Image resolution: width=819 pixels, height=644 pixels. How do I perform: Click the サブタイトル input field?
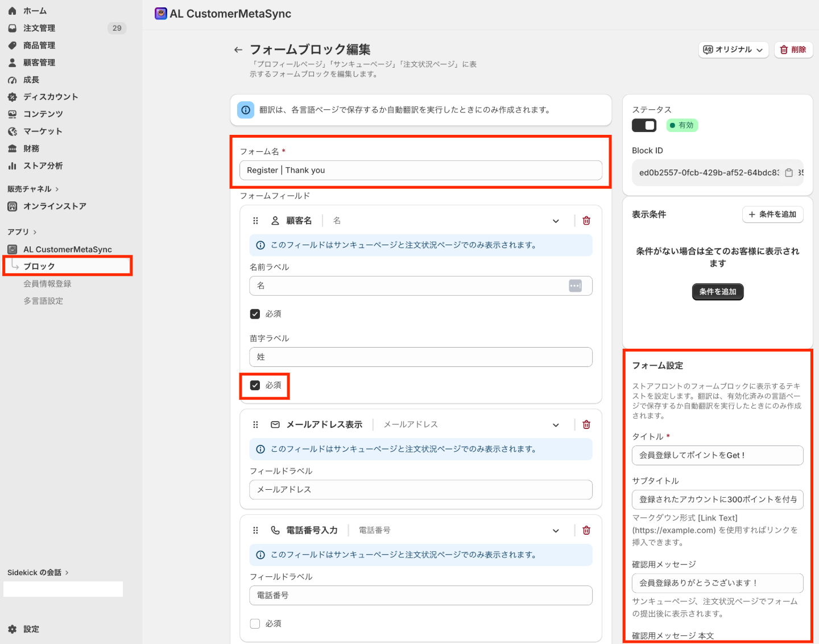point(718,499)
